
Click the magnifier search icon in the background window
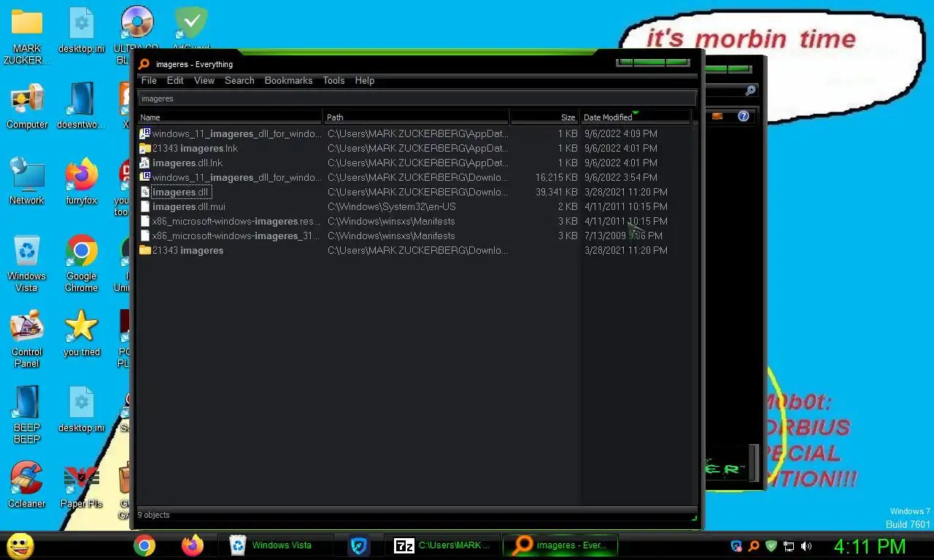coord(750,90)
